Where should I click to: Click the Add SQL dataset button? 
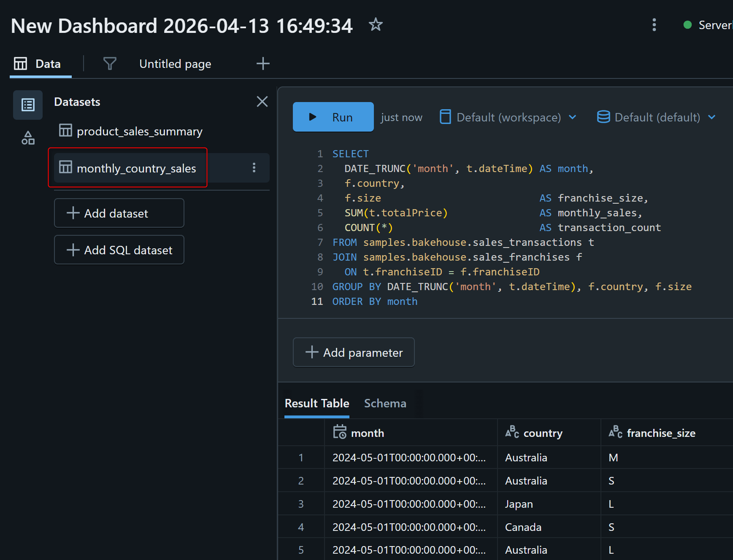pos(119,250)
